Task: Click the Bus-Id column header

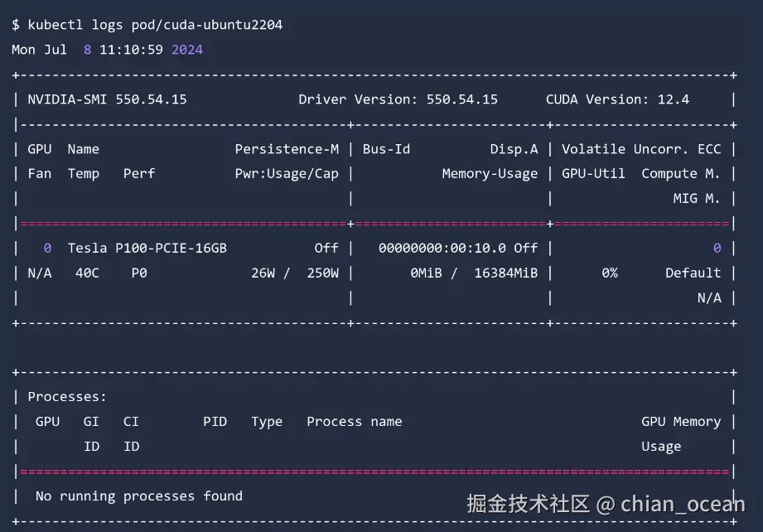Action: [386, 149]
